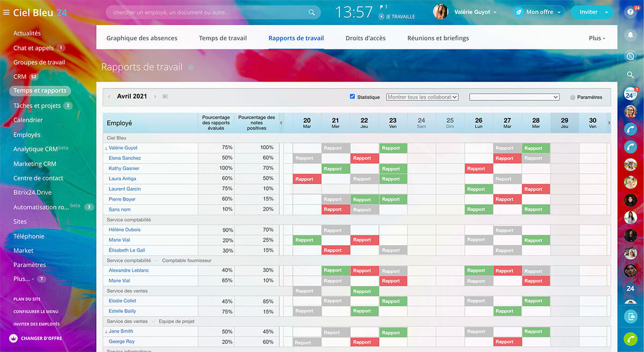Open the calendar picker icon beside Avril 2021
Viewport: 644px width, 352px height.
[165, 97]
